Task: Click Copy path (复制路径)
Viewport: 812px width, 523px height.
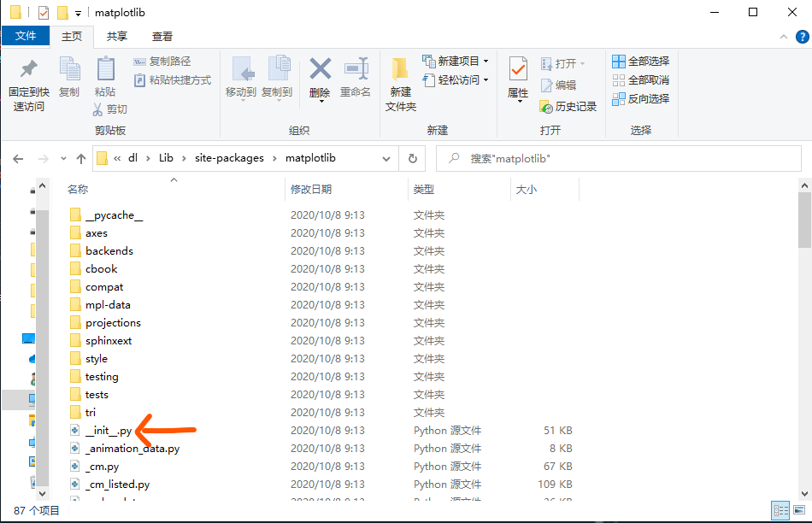Action: 162,62
